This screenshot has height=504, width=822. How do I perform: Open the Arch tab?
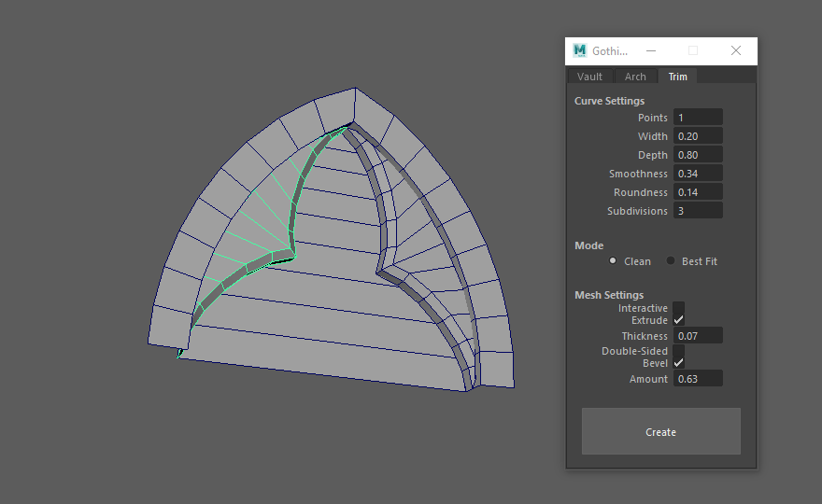pyautogui.click(x=635, y=77)
